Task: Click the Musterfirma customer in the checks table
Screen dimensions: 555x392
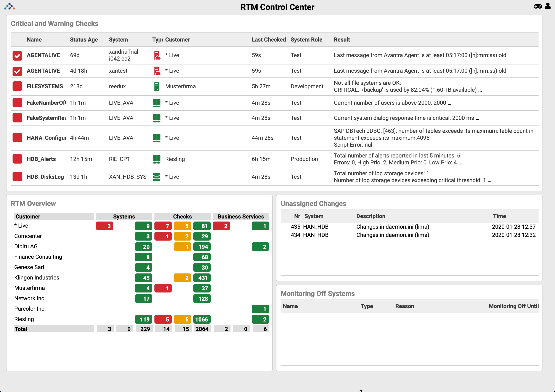Action: pyautogui.click(x=180, y=86)
